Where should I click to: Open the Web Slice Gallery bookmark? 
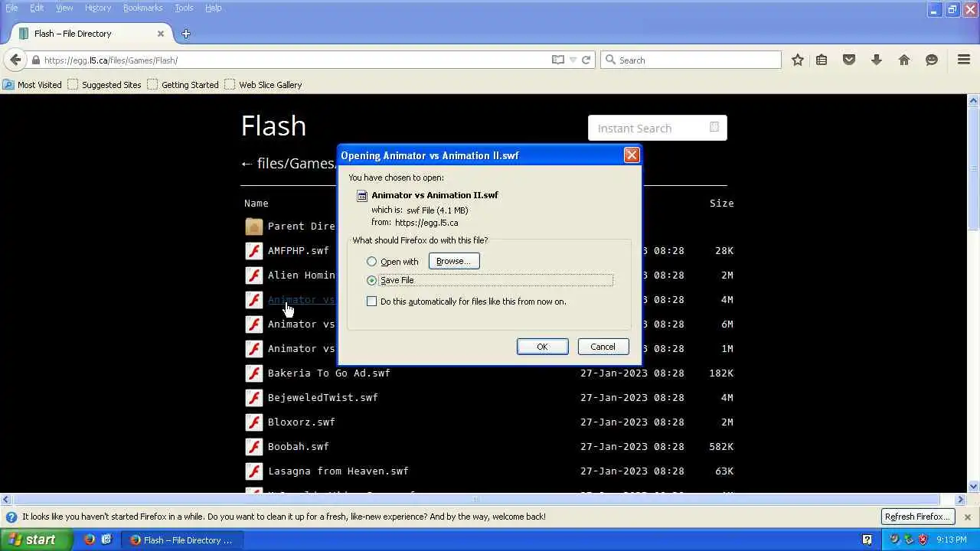coord(263,85)
